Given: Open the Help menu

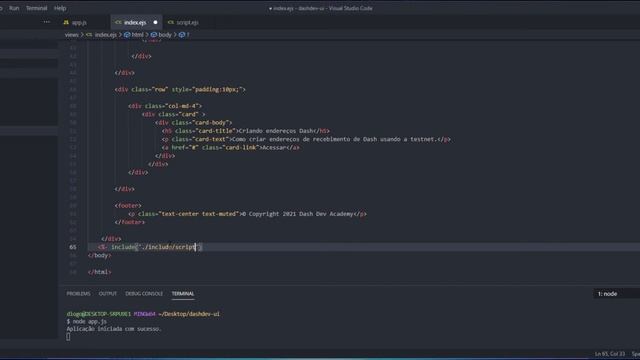Looking at the screenshot, I should (x=60, y=8).
